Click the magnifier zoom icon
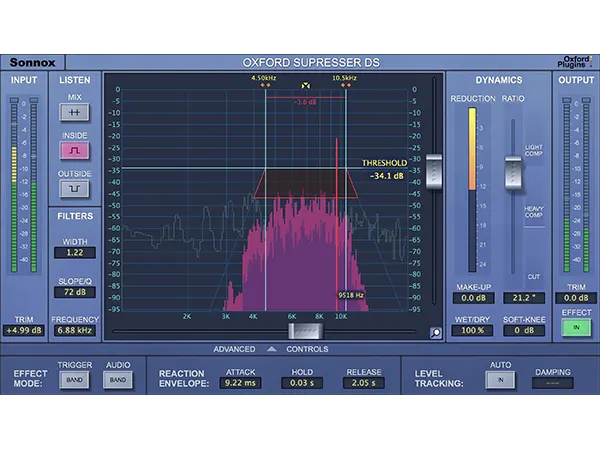Image resolution: width=600 pixels, height=450 pixels. tap(435, 333)
